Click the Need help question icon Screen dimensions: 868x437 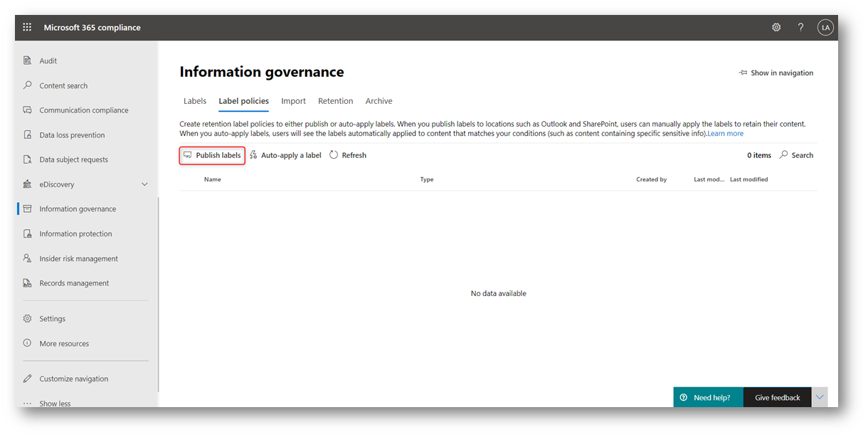pos(684,398)
